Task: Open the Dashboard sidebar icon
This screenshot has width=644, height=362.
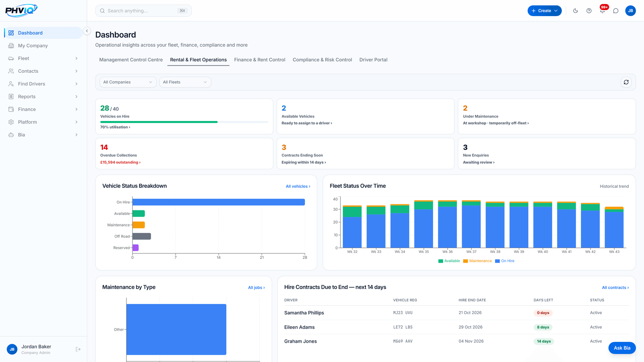Action: (11, 33)
